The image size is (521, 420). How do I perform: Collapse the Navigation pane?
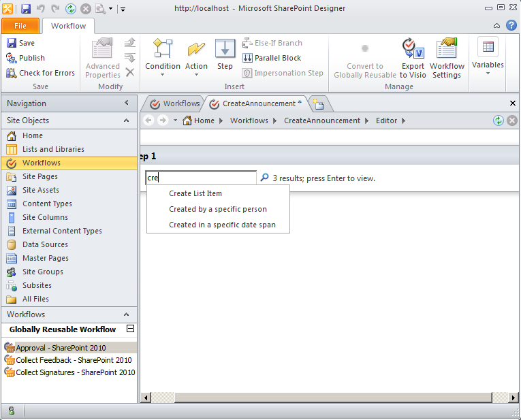127,103
